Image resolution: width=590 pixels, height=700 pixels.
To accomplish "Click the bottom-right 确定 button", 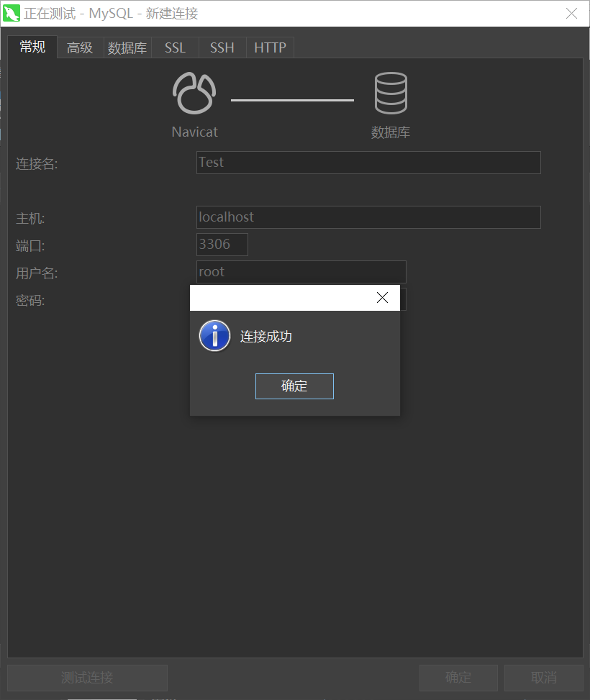I will pos(458,678).
